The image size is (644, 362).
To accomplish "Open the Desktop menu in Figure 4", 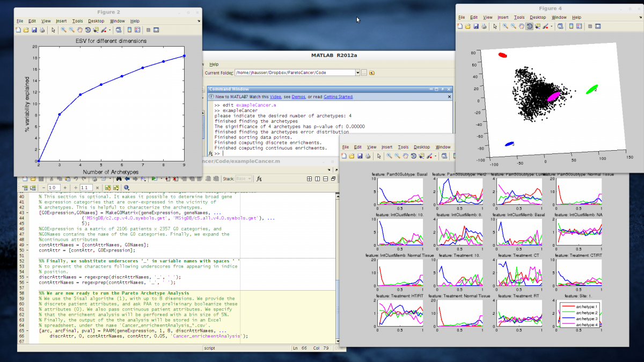I will click(x=538, y=17).
